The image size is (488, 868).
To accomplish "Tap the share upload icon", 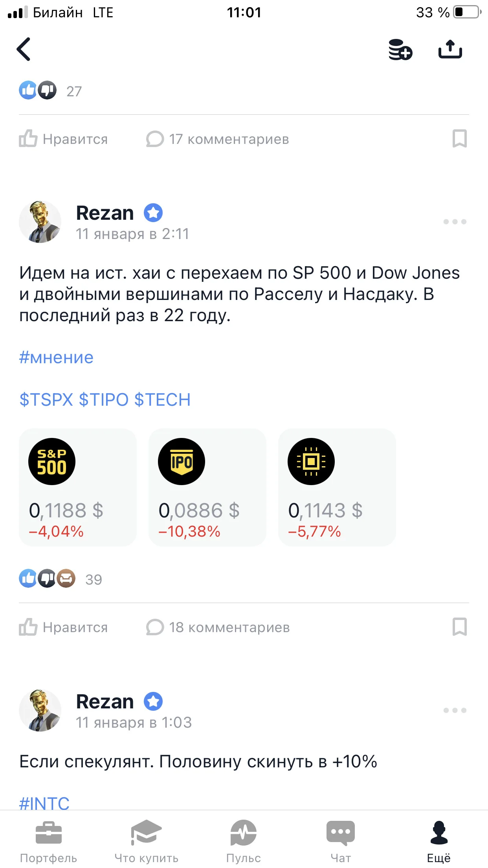I will point(450,50).
